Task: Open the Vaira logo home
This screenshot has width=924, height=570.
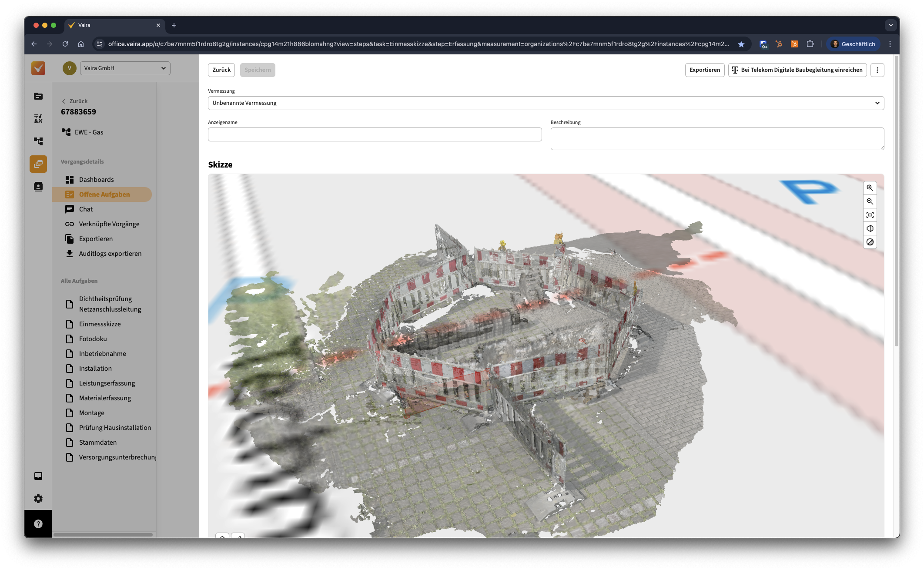Action: click(x=38, y=68)
